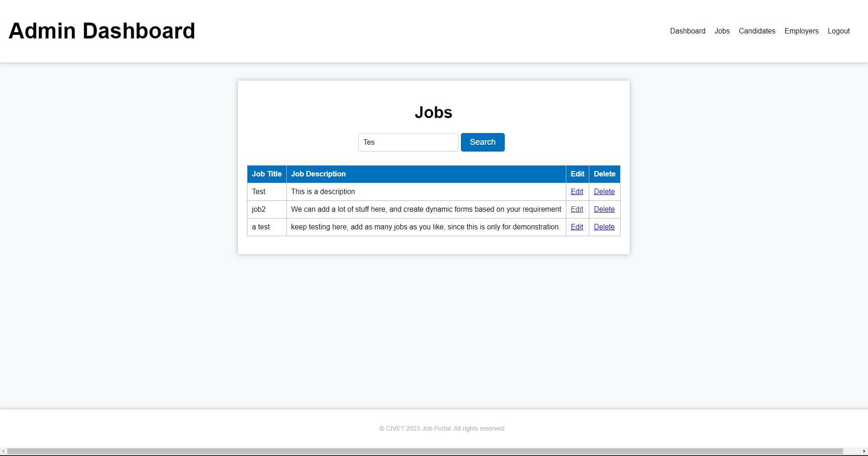Click the Job Description column header
Viewport: 868px width, 456px height.
(x=318, y=174)
